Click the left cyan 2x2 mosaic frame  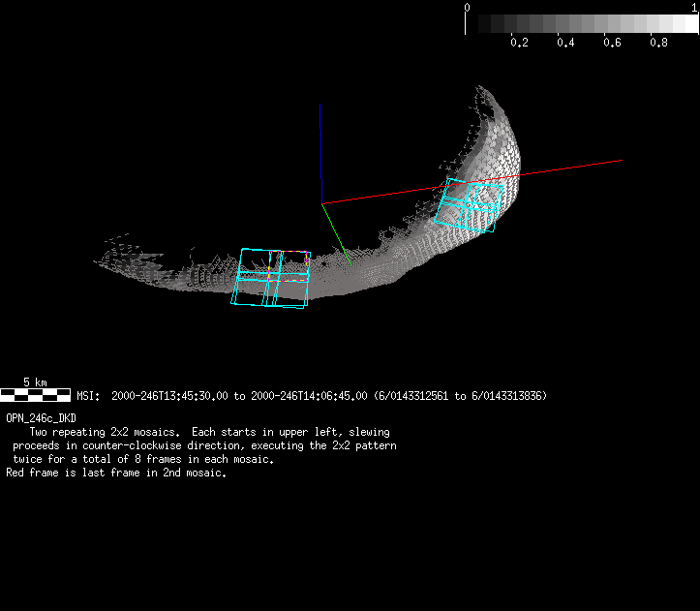click(x=271, y=278)
